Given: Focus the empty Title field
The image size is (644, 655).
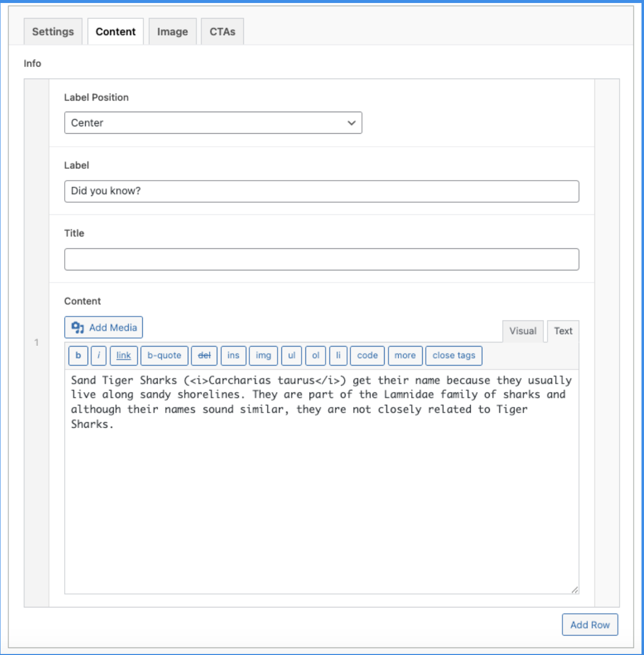Looking at the screenshot, I should point(321,259).
